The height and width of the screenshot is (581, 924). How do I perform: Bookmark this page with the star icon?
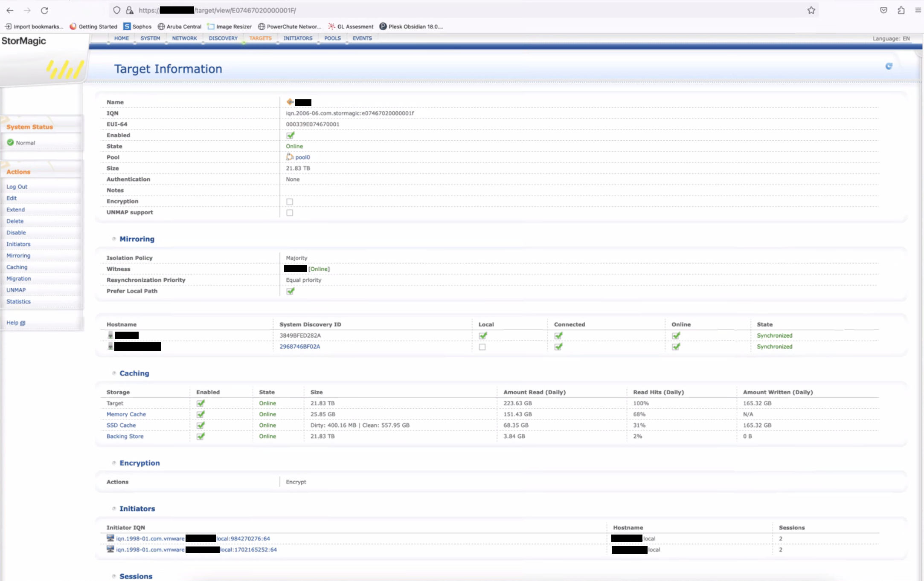tap(811, 10)
